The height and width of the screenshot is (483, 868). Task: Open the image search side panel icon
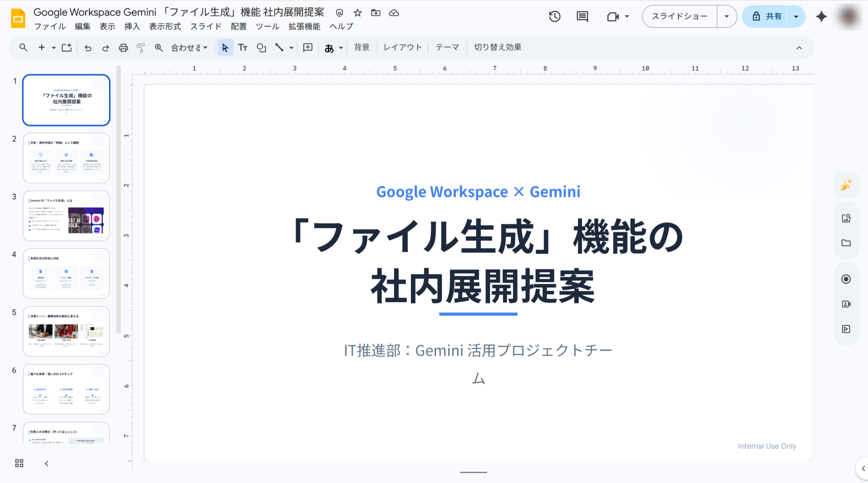846,218
